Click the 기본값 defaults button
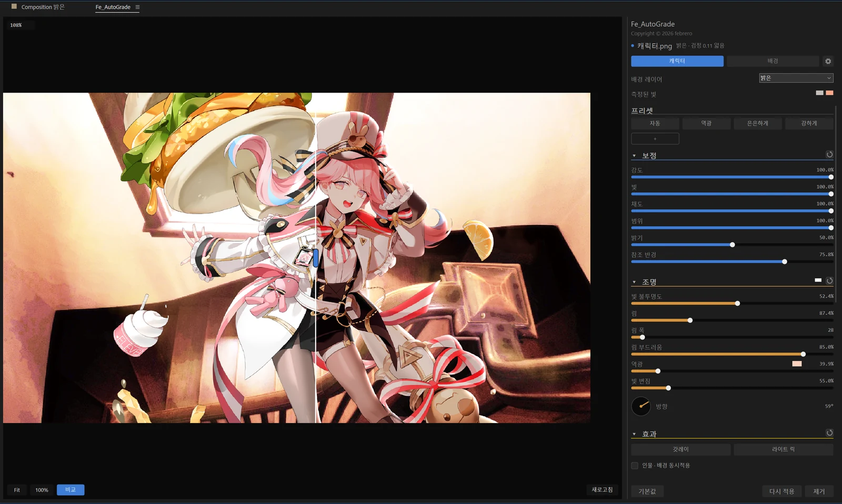This screenshot has height=504, width=842. pyautogui.click(x=647, y=491)
